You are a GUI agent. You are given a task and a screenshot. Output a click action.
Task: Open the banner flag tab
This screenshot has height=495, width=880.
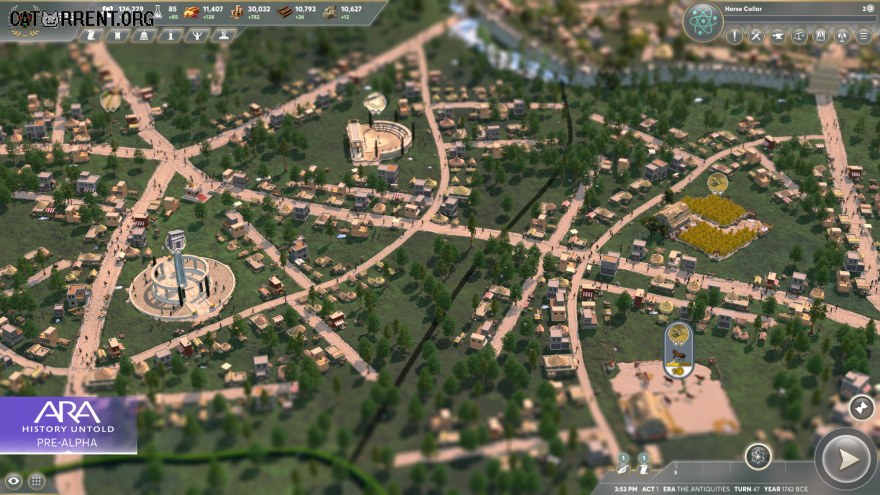click(x=117, y=36)
